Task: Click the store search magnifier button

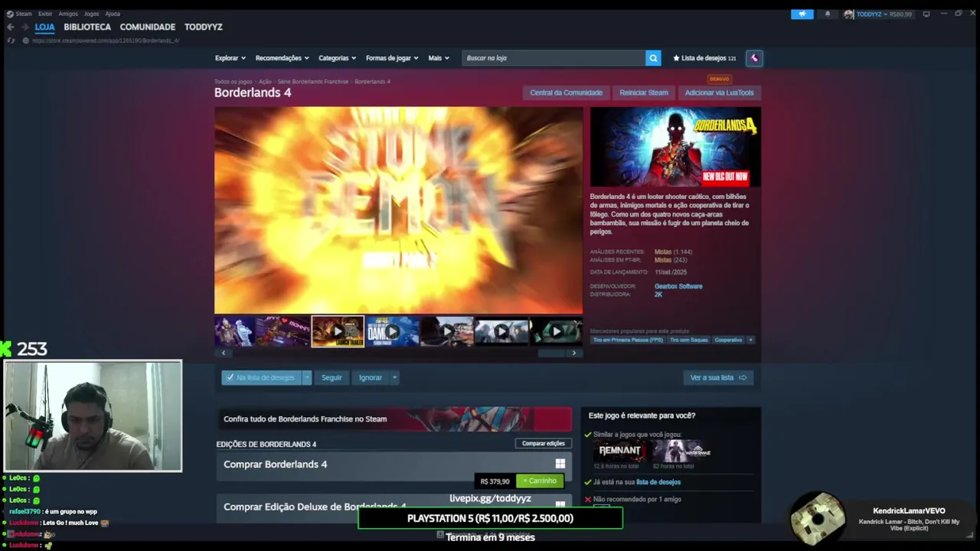Action: coord(653,58)
